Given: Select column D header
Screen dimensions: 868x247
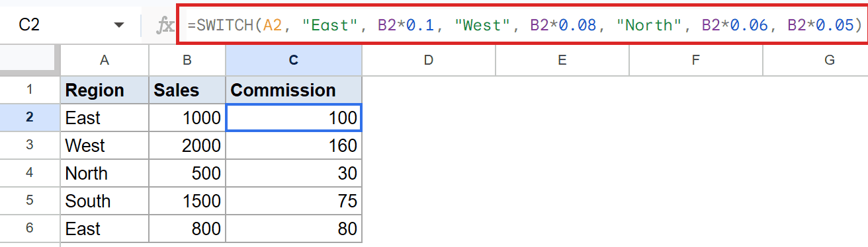Looking at the screenshot, I should coord(429,60).
